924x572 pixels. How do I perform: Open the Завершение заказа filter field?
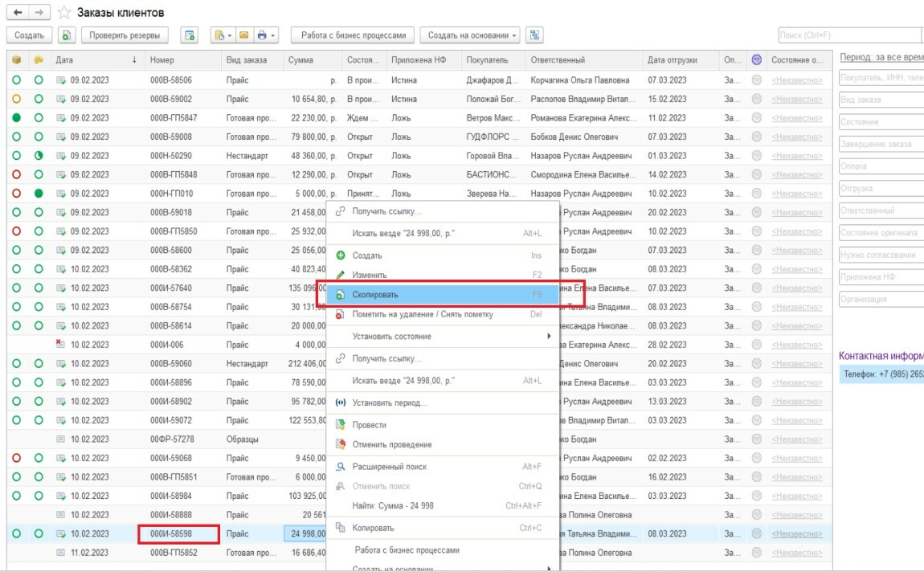[881, 144]
